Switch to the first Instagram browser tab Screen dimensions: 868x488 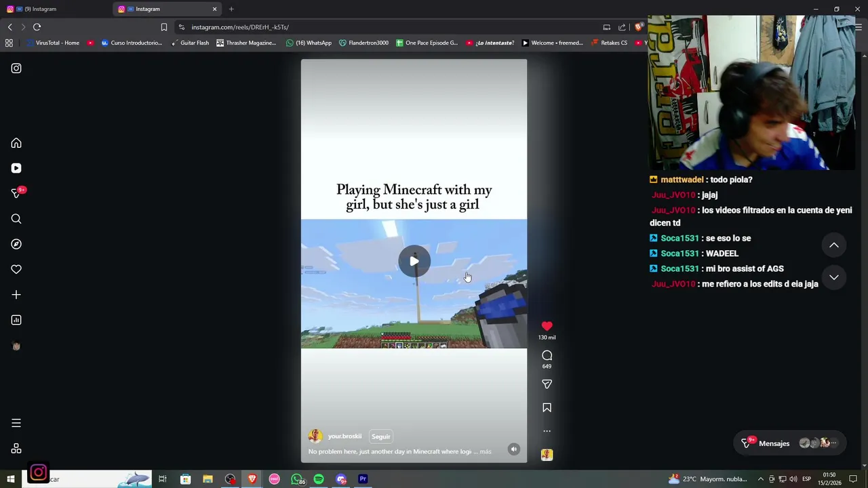click(56, 9)
